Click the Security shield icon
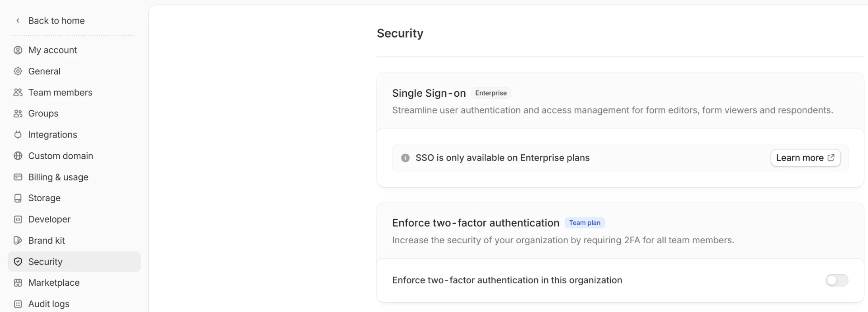The image size is (868, 312). 18,262
